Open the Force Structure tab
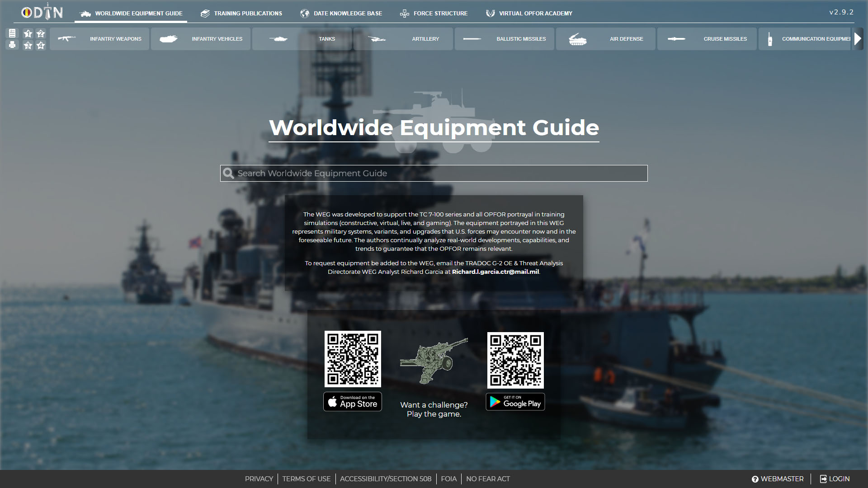868x488 pixels. pyautogui.click(x=434, y=14)
